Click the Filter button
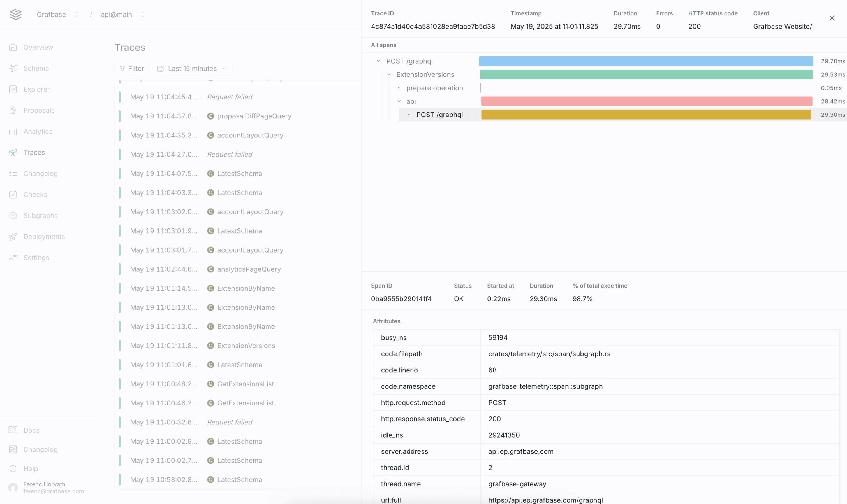 (132, 69)
